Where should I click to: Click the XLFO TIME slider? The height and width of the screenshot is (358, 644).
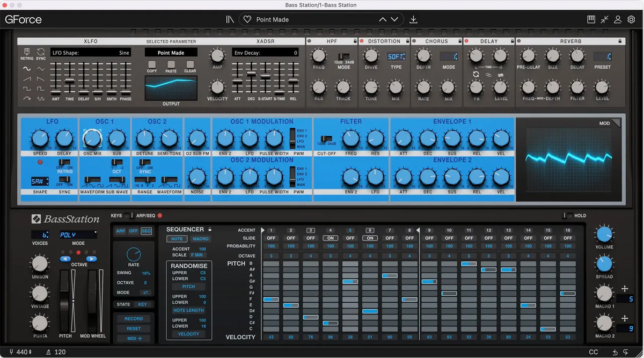[x=69, y=79]
